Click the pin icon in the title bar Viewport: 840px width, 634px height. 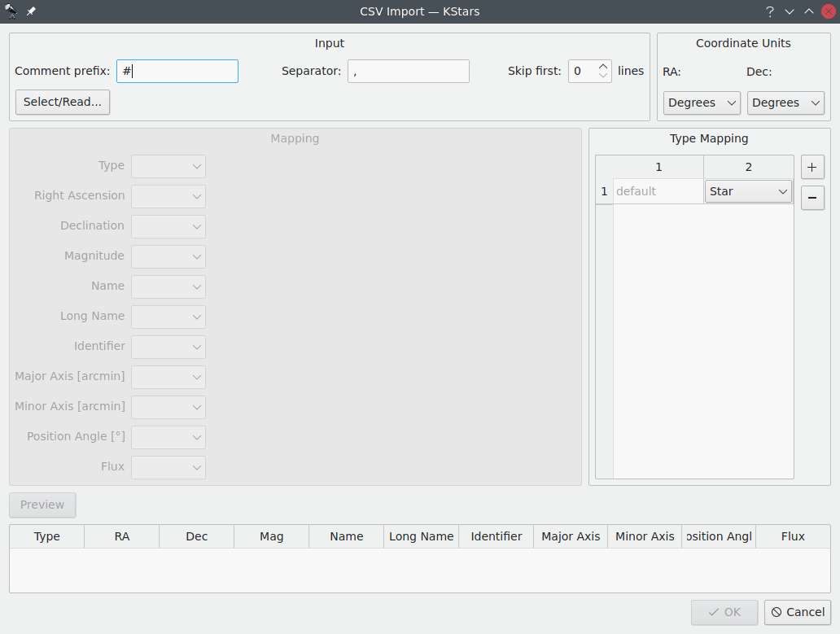tap(31, 11)
